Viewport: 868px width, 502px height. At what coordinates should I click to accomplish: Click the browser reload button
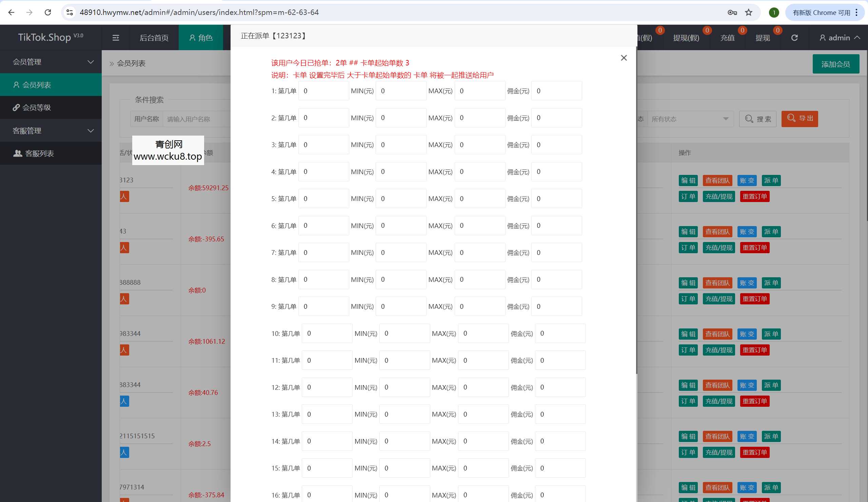coord(48,13)
